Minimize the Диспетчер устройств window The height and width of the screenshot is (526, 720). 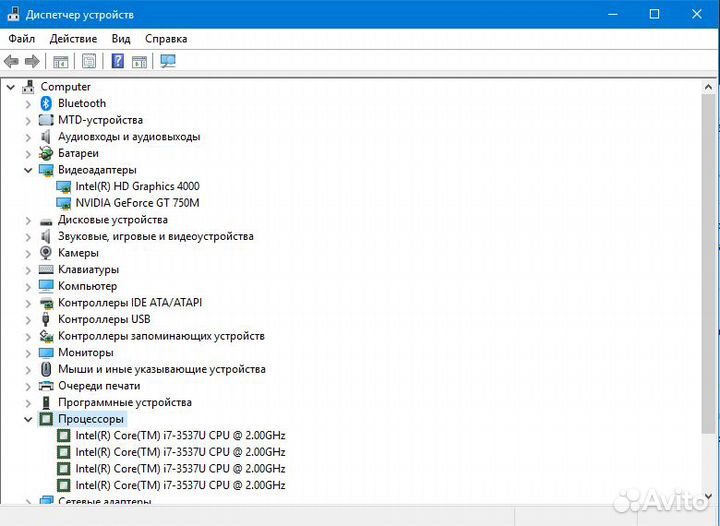coord(613,14)
